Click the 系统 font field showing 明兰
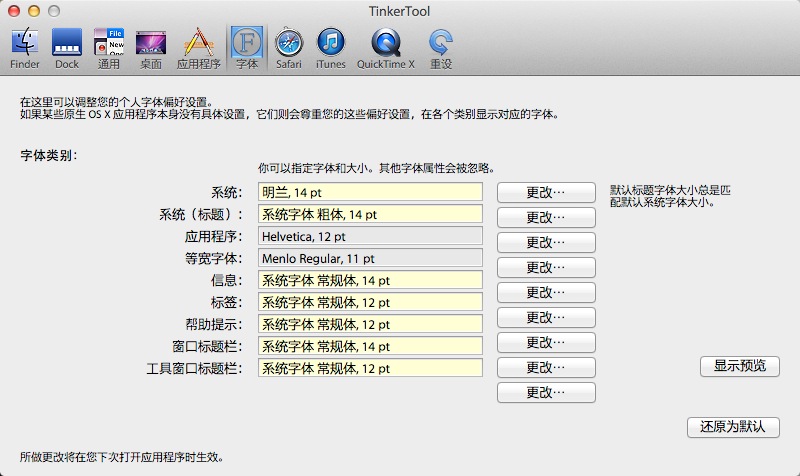The width and height of the screenshot is (800, 476). 370,192
